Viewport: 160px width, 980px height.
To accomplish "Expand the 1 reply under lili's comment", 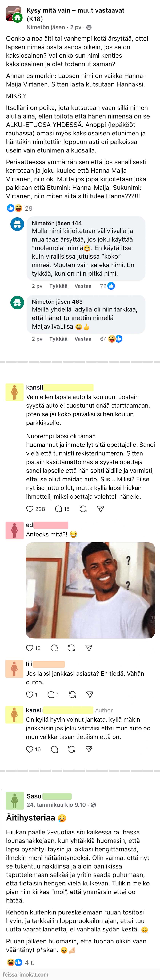I will (53, 695).
